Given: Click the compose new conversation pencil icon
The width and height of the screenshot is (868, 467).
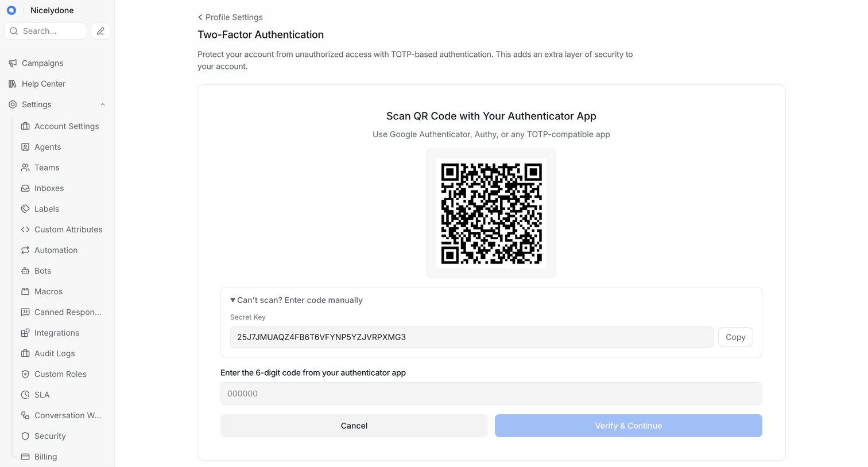Looking at the screenshot, I should click(x=100, y=31).
